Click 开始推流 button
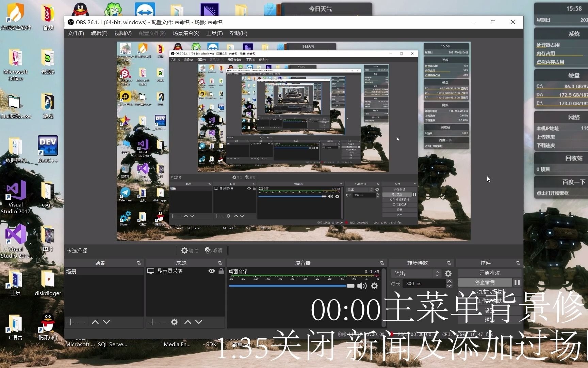Viewport: 588px width, 368px height. (x=489, y=273)
